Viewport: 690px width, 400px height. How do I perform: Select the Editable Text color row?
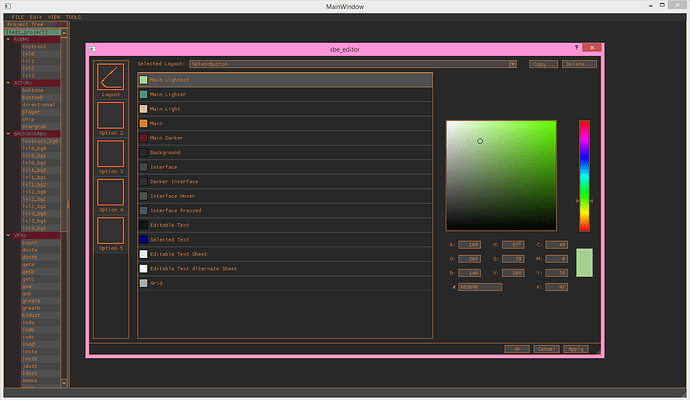[285, 225]
